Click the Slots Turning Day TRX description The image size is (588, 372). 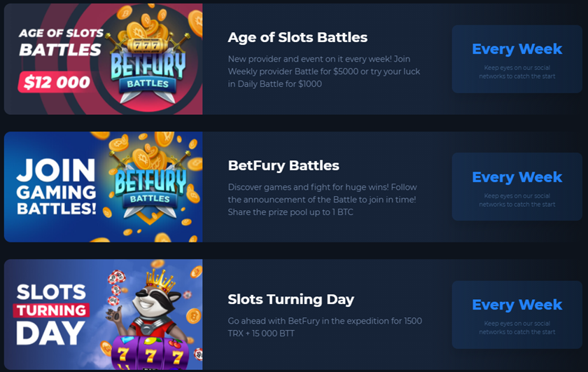[x=325, y=327]
